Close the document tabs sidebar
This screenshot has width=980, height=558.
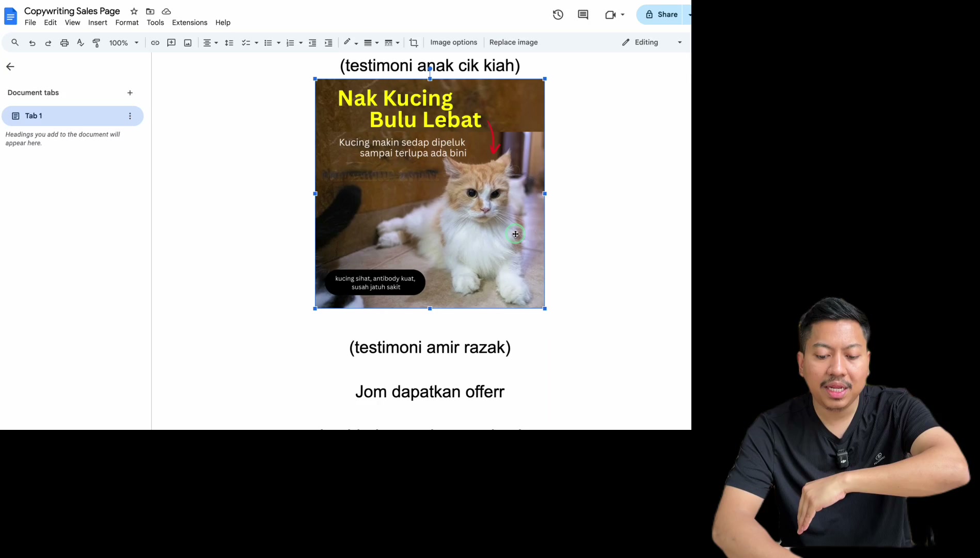point(10,67)
